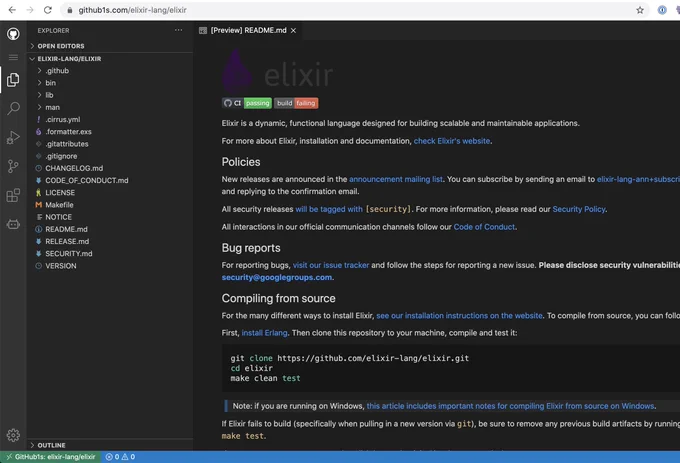Screen dimensions: 680x463
Task: Click the CI passing badge
Action: 247,103
